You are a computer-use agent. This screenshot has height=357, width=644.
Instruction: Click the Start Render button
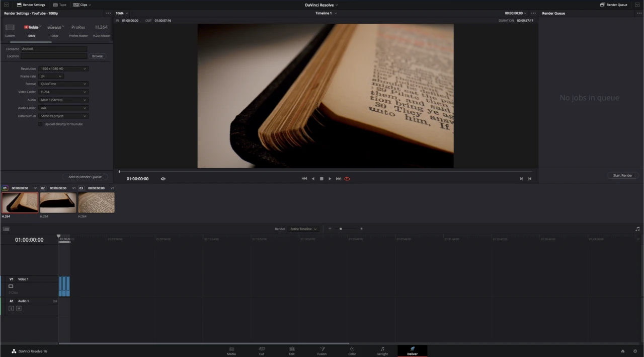tap(623, 175)
